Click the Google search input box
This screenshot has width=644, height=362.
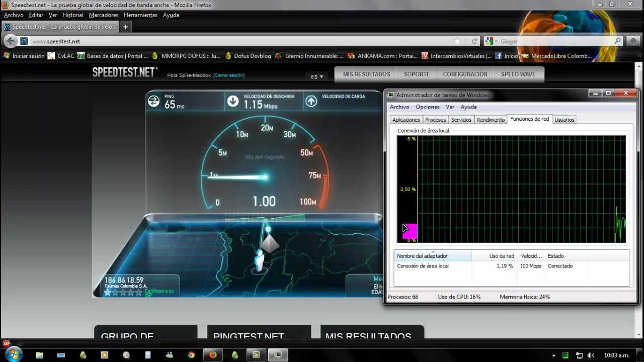point(556,41)
